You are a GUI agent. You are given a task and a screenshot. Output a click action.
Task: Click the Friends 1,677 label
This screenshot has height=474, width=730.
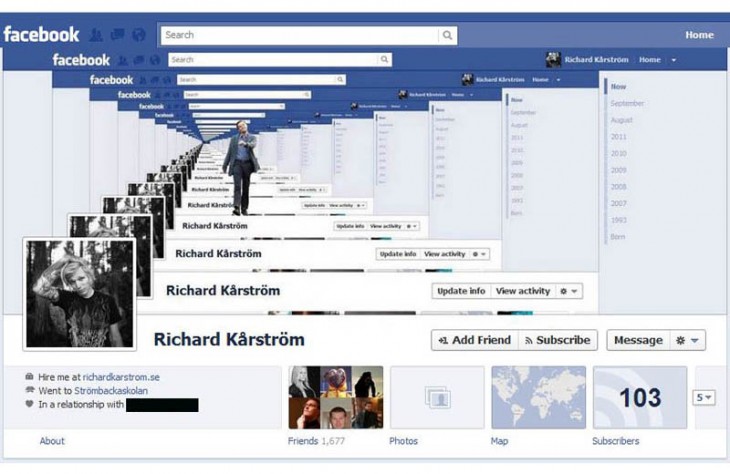(x=316, y=441)
